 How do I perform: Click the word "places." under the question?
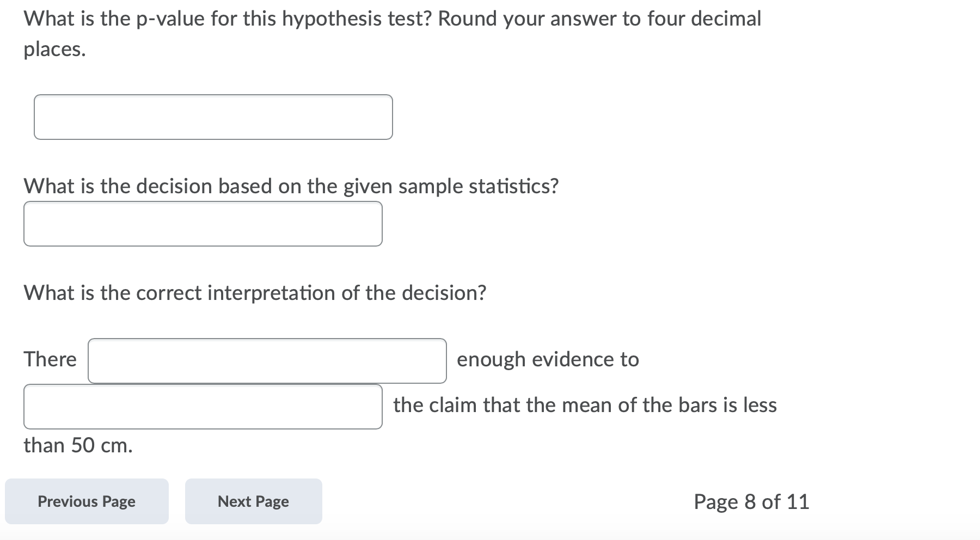(54, 50)
